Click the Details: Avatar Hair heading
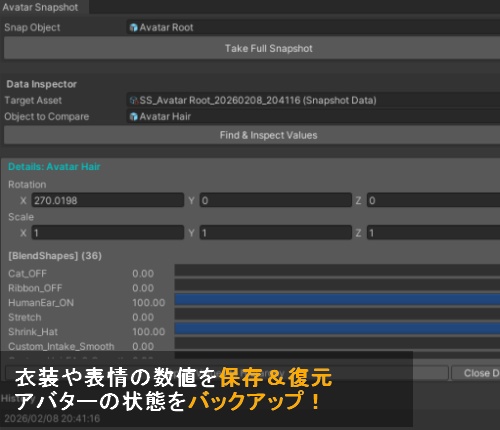Image resolution: width=500 pixels, height=430 pixels. pyautogui.click(x=54, y=166)
